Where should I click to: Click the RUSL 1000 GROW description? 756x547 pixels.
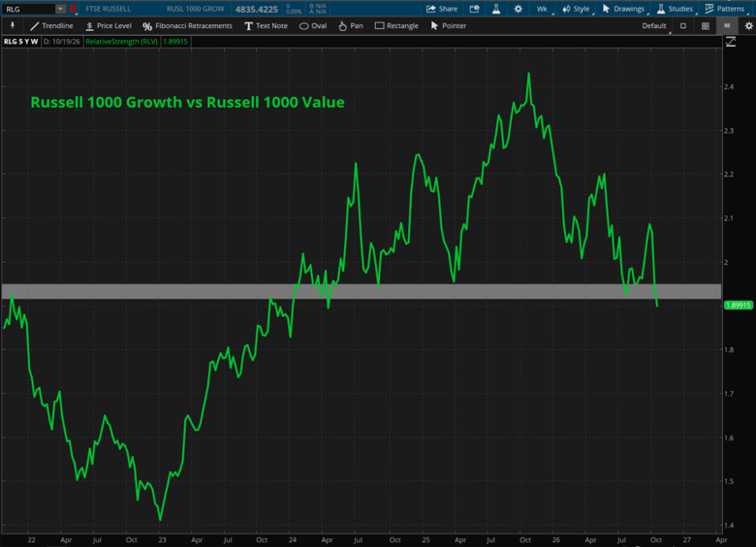(195, 9)
